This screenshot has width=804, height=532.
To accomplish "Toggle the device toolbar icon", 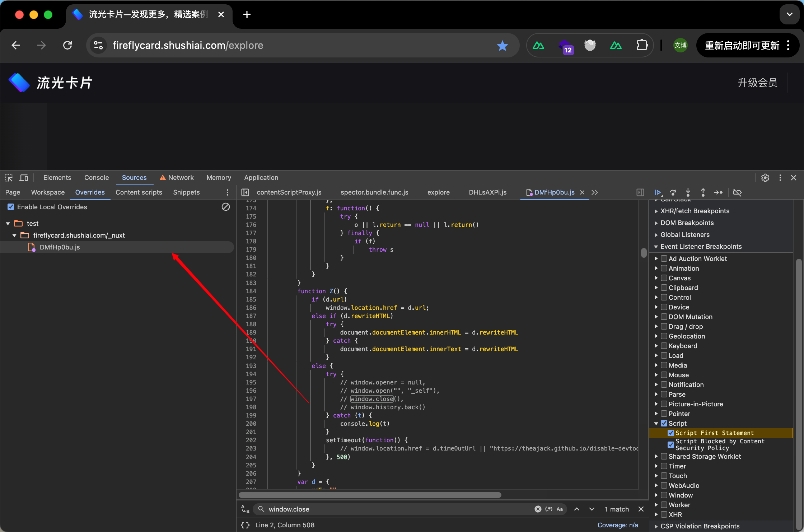I will point(24,178).
